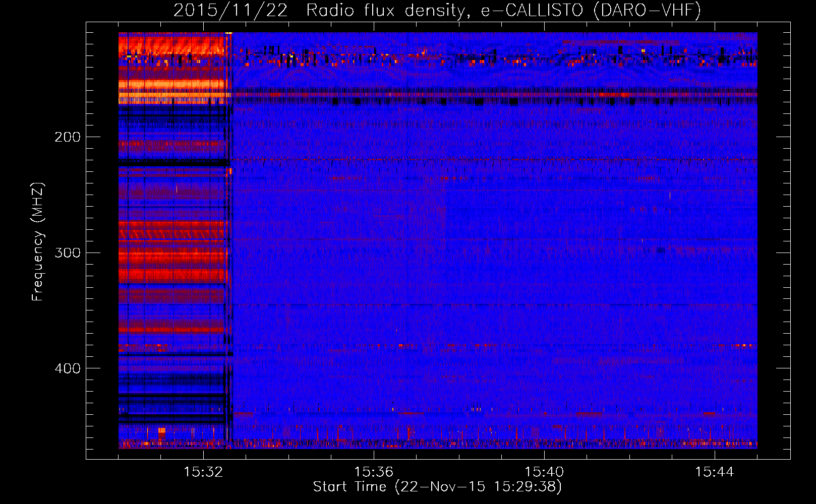The width and height of the screenshot is (816, 504).
Task: Click the e-CALLISTO text in the title
Action: click(x=532, y=10)
